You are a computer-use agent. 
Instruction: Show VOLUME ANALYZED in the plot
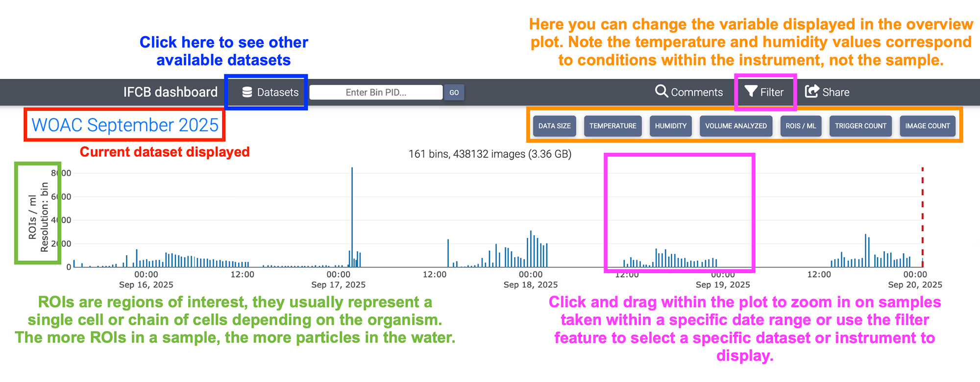pos(736,126)
